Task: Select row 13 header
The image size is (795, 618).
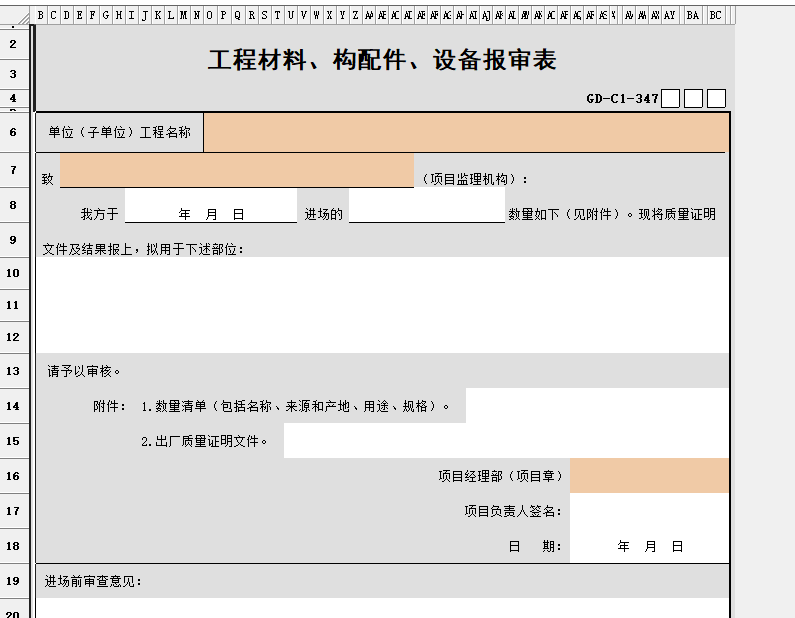Action: tap(14, 371)
